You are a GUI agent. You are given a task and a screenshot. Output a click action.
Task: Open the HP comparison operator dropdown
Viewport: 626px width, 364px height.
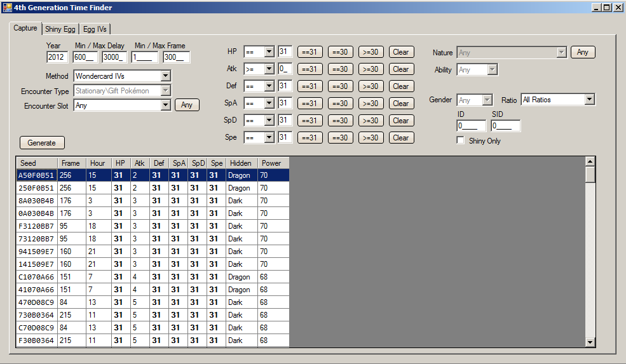269,52
